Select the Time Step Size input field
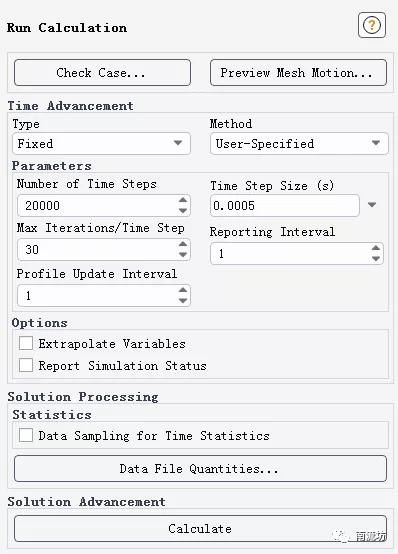Screen dimensions: 398x554 285,205
